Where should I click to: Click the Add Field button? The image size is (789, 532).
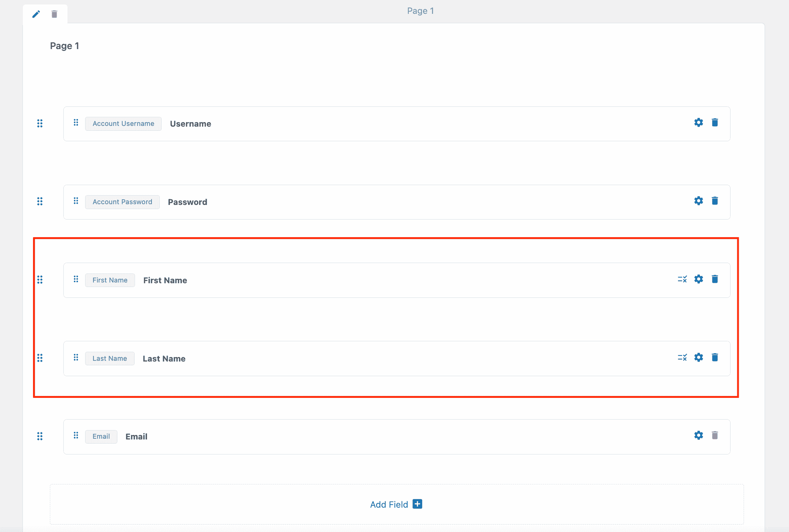click(396, 504)
